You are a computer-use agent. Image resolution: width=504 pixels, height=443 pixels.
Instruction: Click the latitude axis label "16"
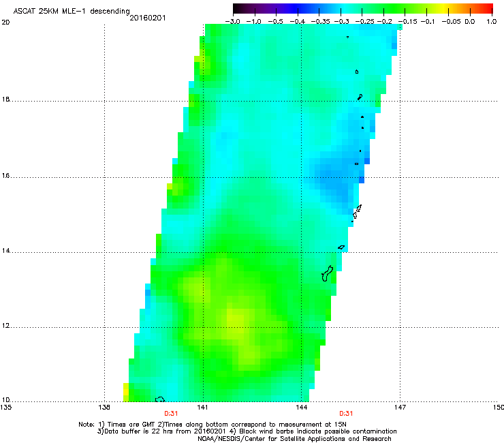tap(5, 176)
